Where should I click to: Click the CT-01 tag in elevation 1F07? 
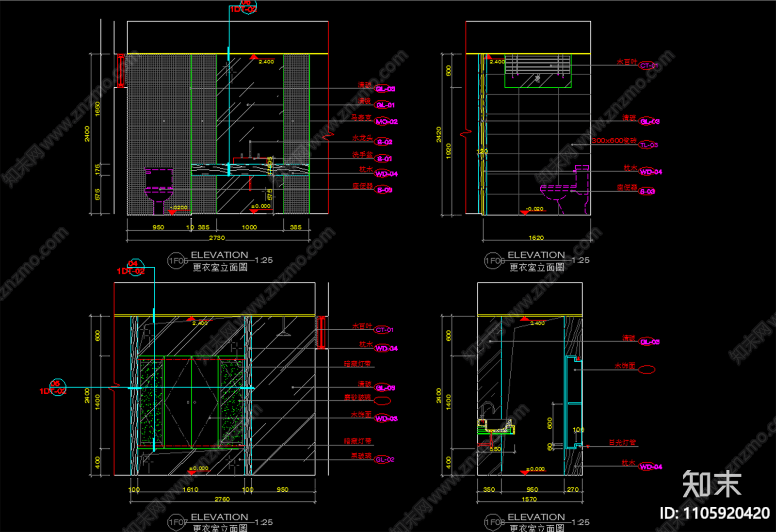(x=384, y=330)
